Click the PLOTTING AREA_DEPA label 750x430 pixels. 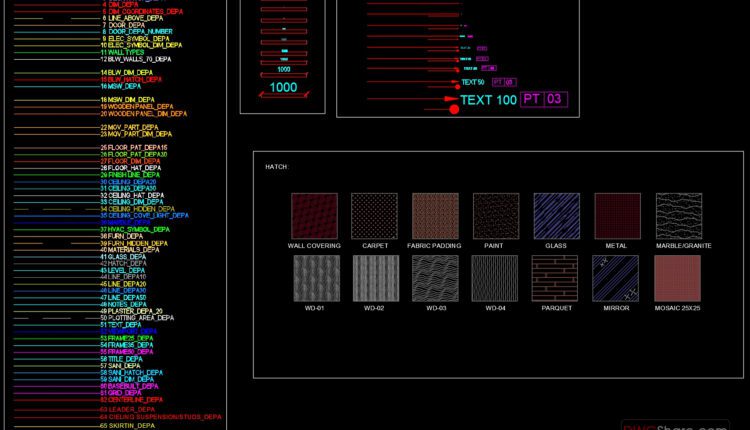(141, 318)
